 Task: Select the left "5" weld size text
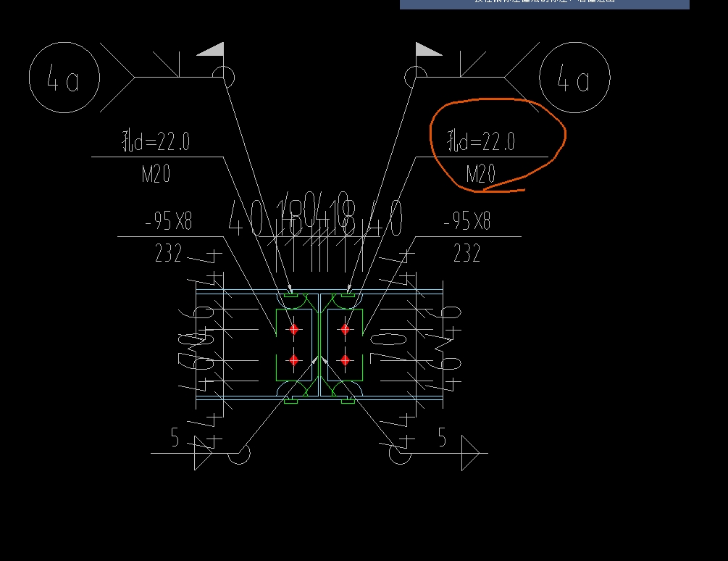175,437
